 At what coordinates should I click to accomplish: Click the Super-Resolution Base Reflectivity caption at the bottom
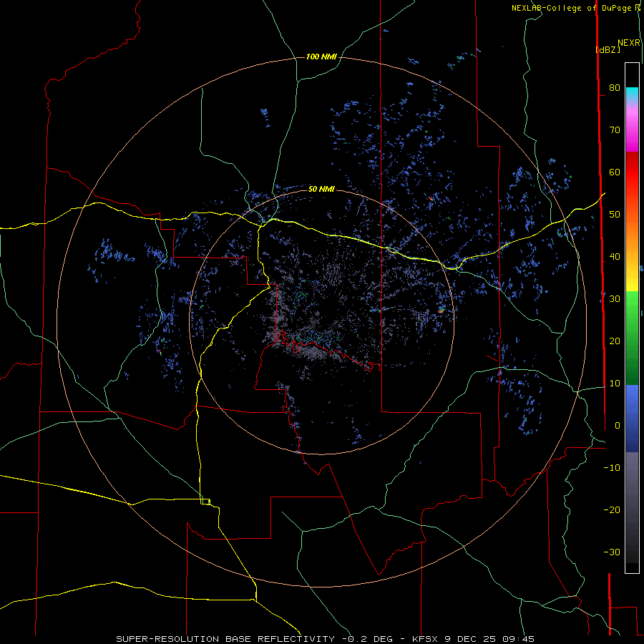click(326, 639)
